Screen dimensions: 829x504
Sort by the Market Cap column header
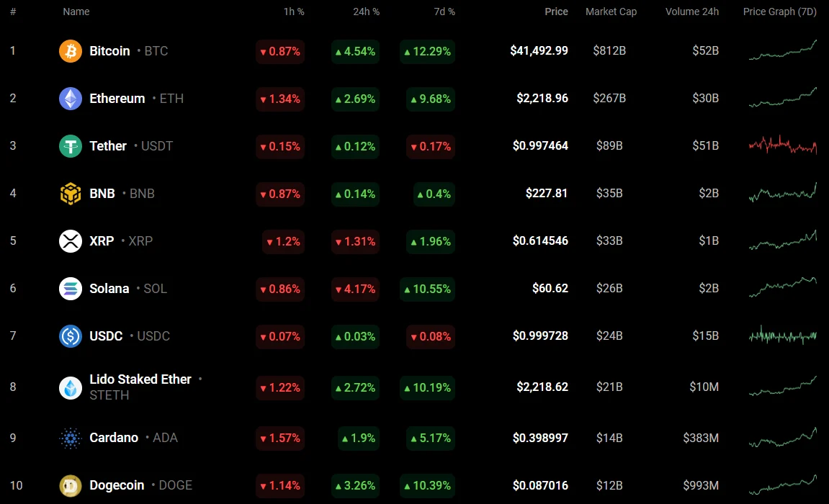coord(611,12)
